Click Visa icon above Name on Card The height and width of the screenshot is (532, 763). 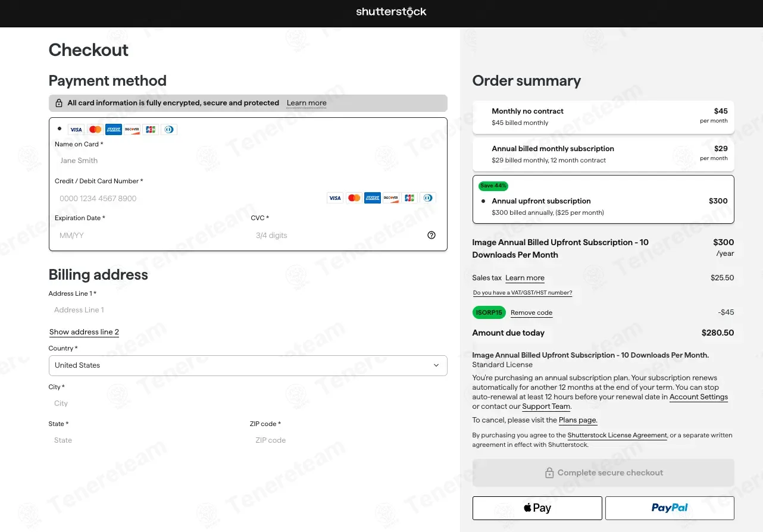pyautogui.click(x=76, y=130)
